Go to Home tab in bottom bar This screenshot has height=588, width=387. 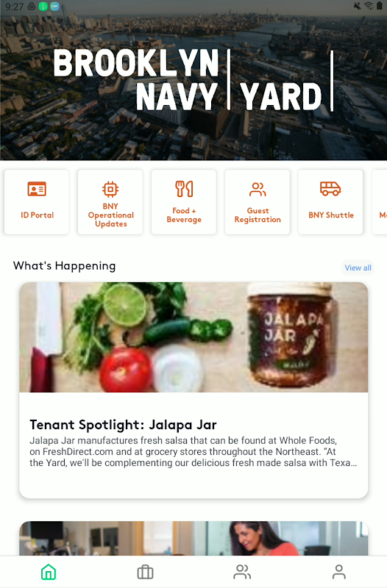pyautogui.click(x=49, y=573)
